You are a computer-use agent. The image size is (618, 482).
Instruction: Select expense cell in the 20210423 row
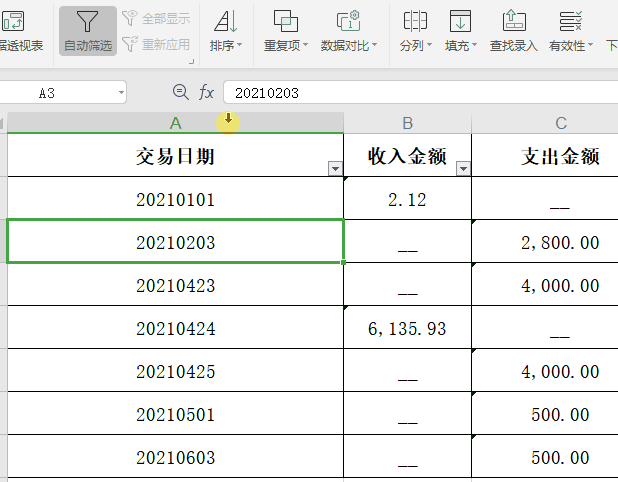click(545, 284)
